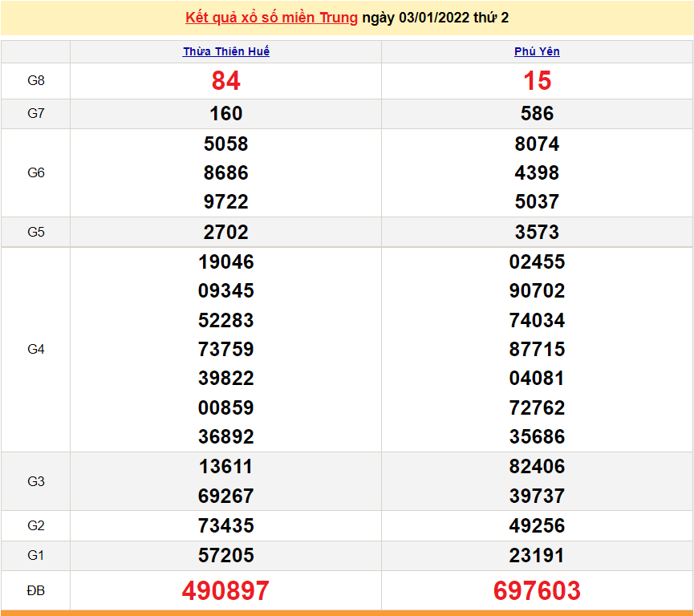
Task: Select the G6 row label
Action: point(35,172)
